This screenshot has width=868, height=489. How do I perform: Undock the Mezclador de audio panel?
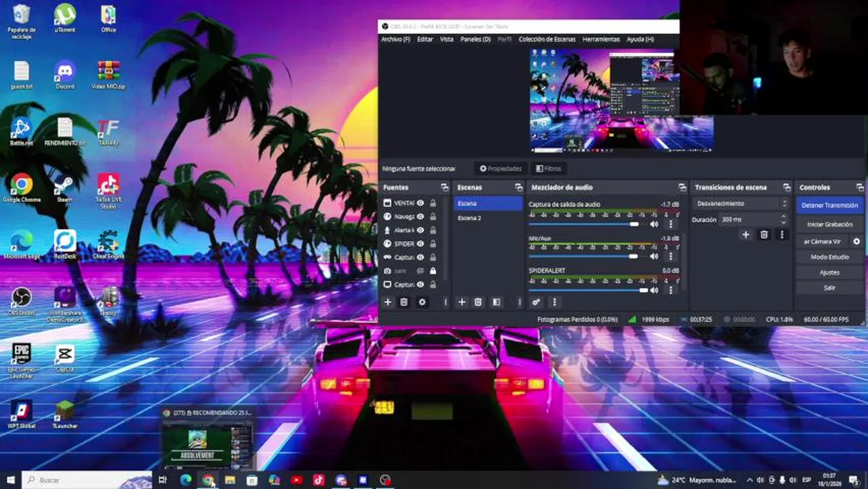tap(682, 187)
